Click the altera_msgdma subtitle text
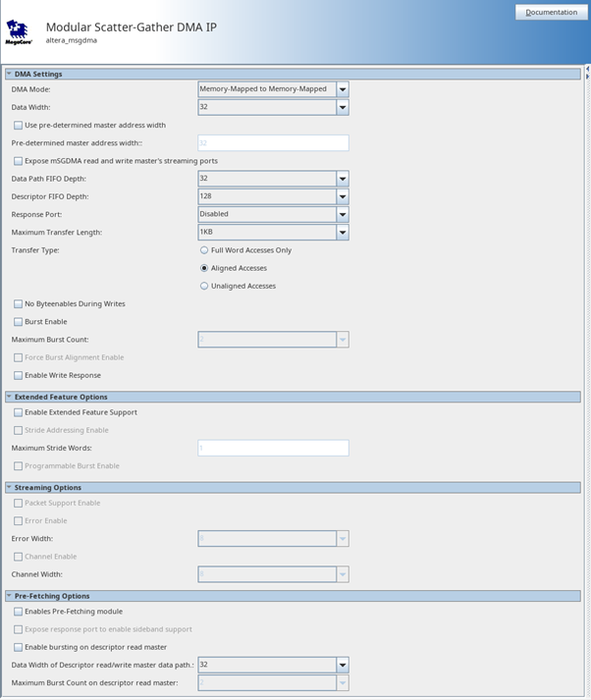The height and width of the screenshot is (700, 591). [72, 40]
